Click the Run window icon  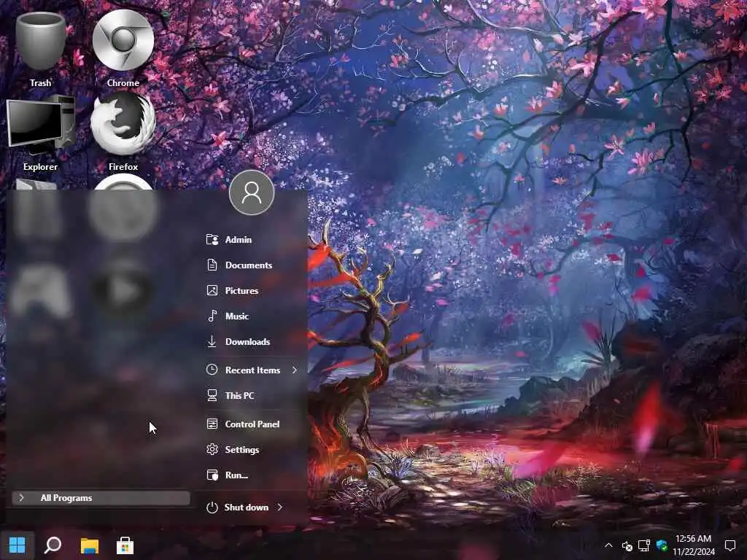212,475
